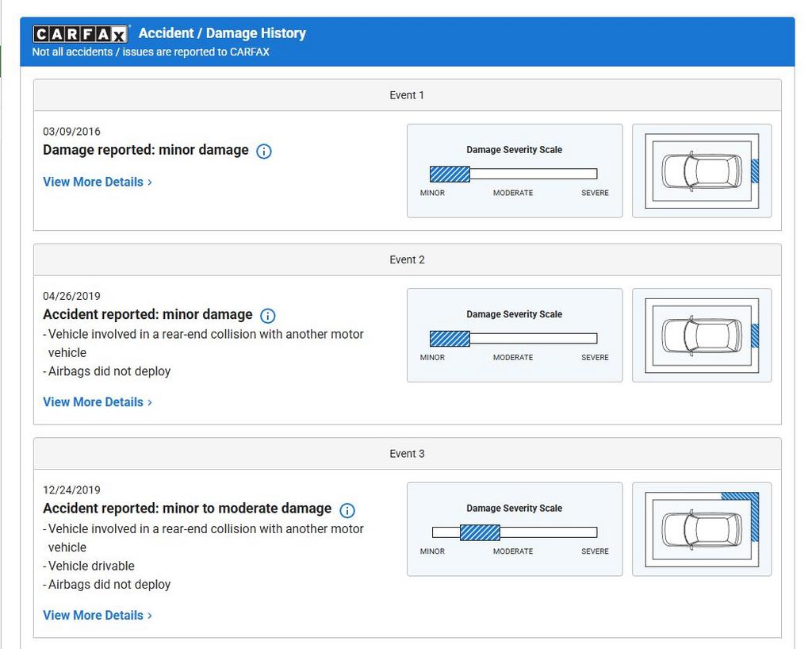Screen dimensions: 812x649
Task: Expand View More Details for 03/09/2016 event
Action: (x=97, y=182)
